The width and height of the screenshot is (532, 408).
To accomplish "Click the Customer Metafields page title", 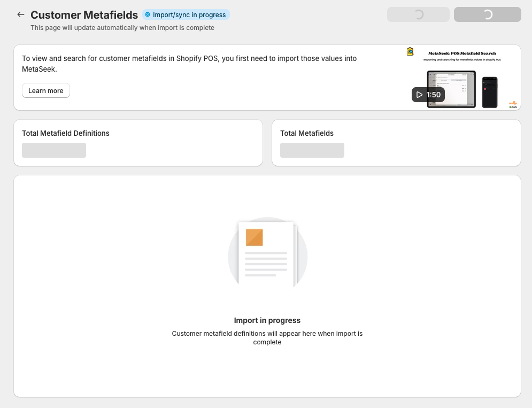I will (x=84, y=15).
